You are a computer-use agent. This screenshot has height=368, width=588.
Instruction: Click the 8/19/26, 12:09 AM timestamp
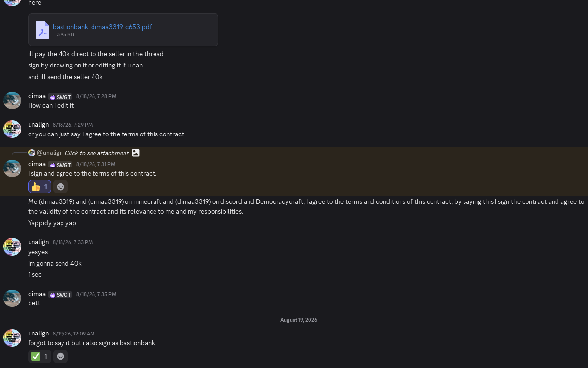(x=73, y=334)
